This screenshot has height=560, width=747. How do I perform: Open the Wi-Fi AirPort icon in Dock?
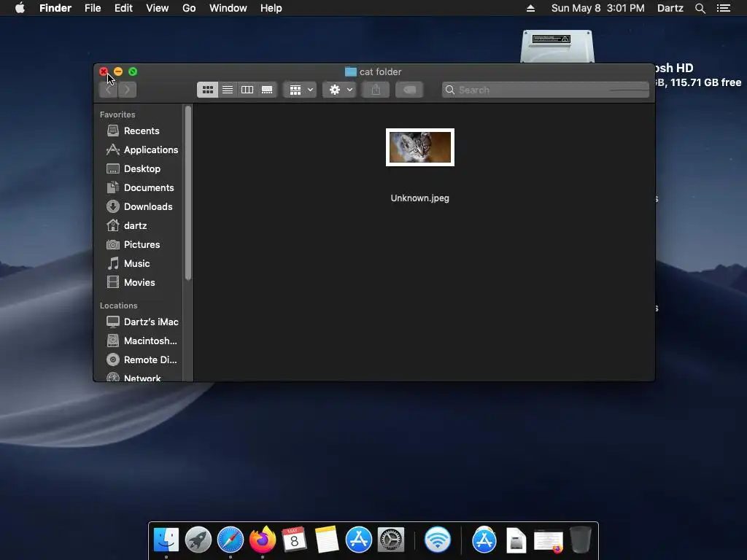[x=438, y=540]
